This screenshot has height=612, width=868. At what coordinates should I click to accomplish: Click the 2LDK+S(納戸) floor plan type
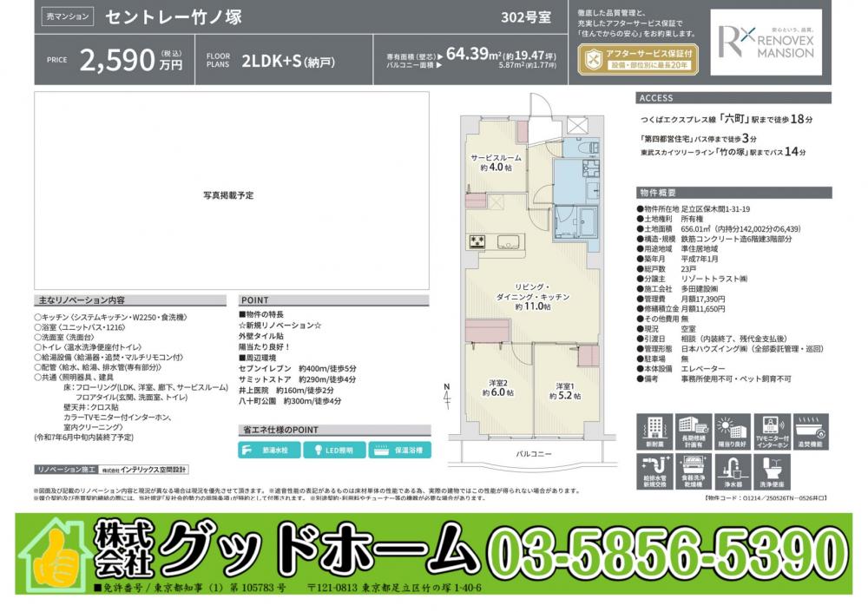pos(288,61)
